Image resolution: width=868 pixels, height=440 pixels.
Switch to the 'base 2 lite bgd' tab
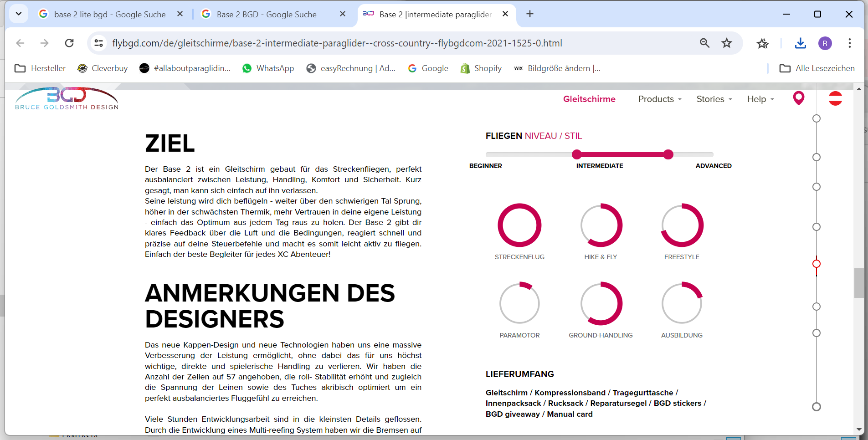click(111, 14)
